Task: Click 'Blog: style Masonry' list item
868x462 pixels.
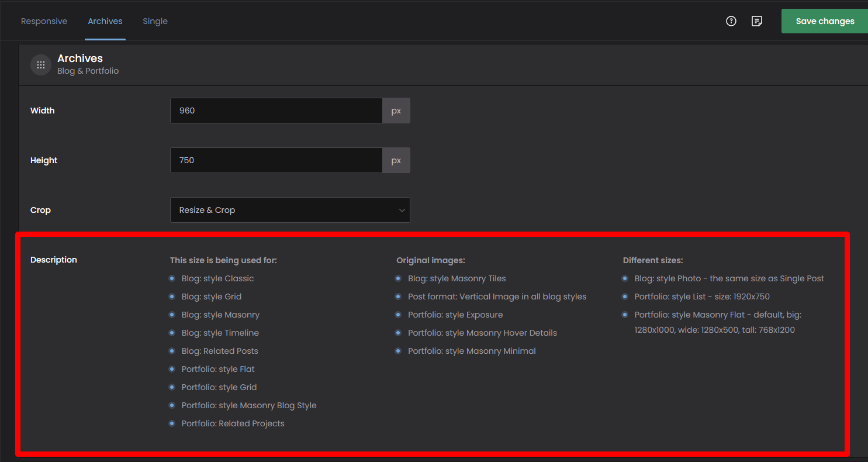Action: point(220,315)
